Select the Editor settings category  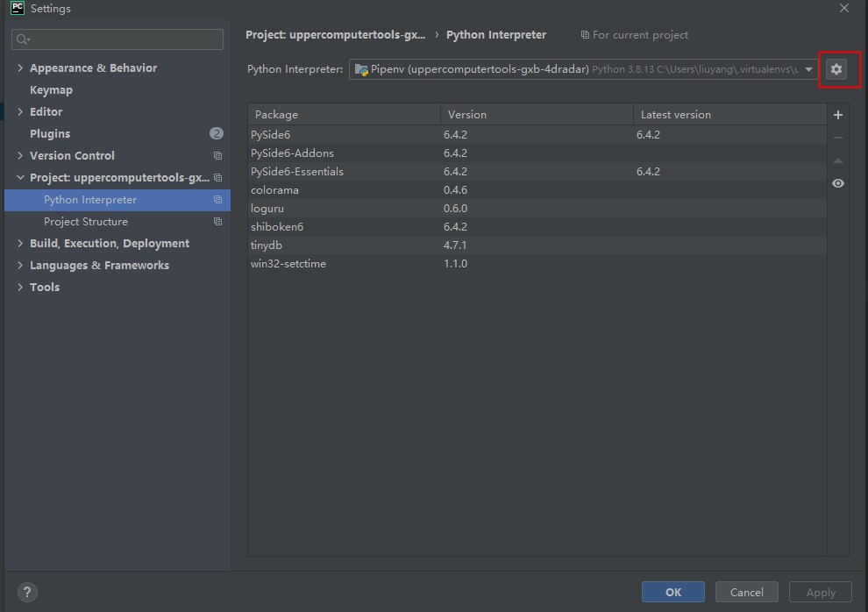(x=46, y=111)
